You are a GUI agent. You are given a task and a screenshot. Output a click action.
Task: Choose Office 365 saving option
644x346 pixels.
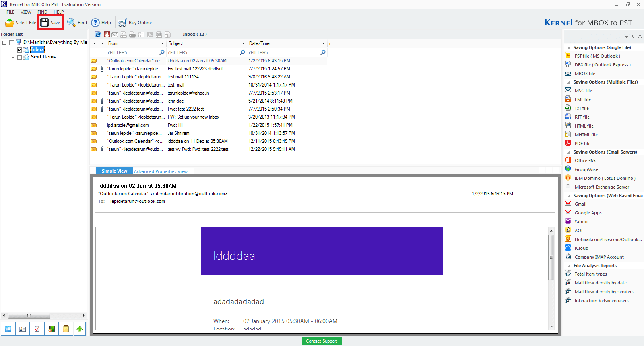[x=580, y=161]
